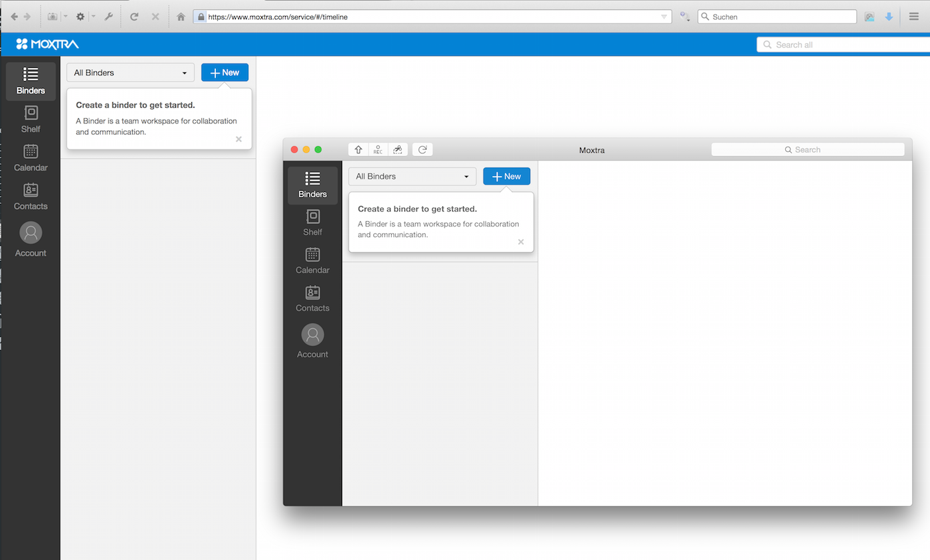Click the refresh icon in Moxtra desktop window toolbar
Screen dimensions: 930x560
tap(422, 150)
